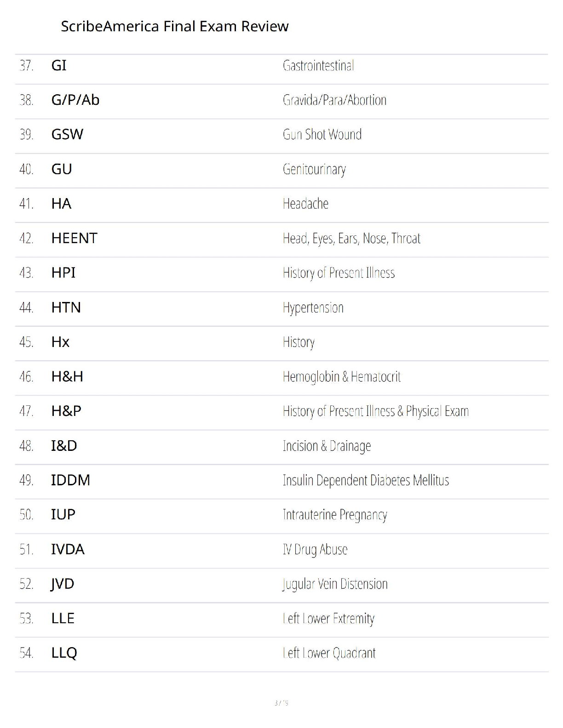Select the IVDA abbreviation term
Viewport: 563px width, 728px height.
(68, 549)
